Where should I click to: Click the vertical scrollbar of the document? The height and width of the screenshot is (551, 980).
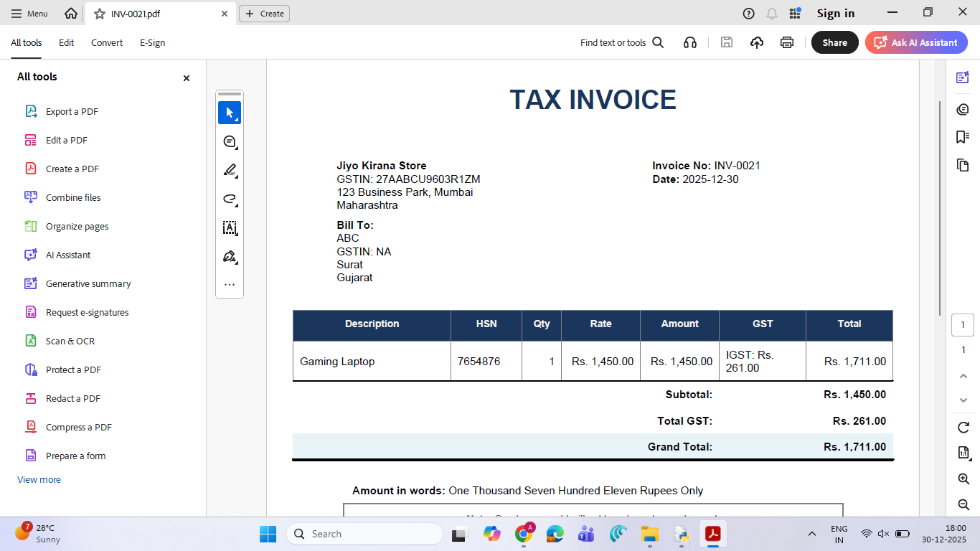pos(940,208)
